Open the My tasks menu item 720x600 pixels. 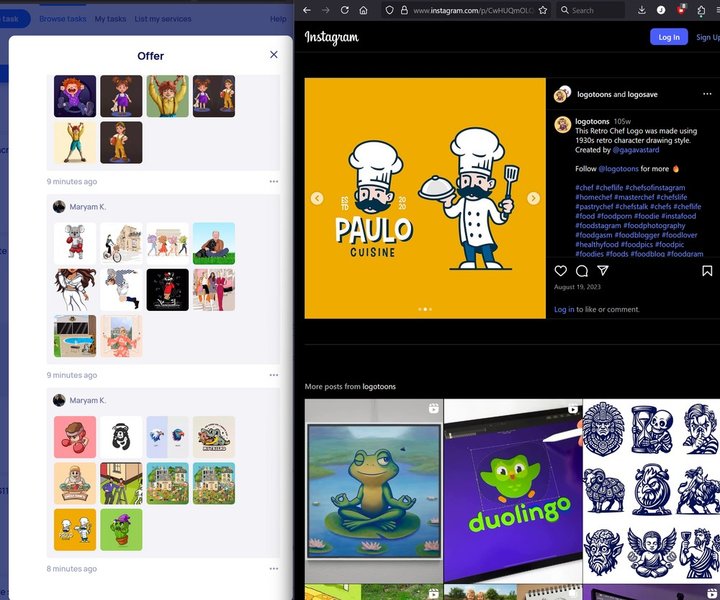[x=110, y=19]
